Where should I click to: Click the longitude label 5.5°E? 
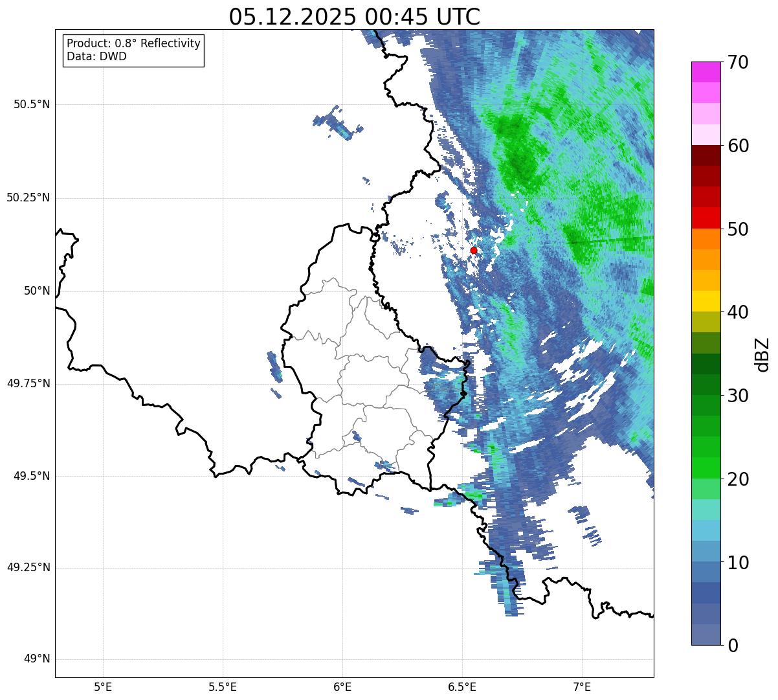point(223,687)
